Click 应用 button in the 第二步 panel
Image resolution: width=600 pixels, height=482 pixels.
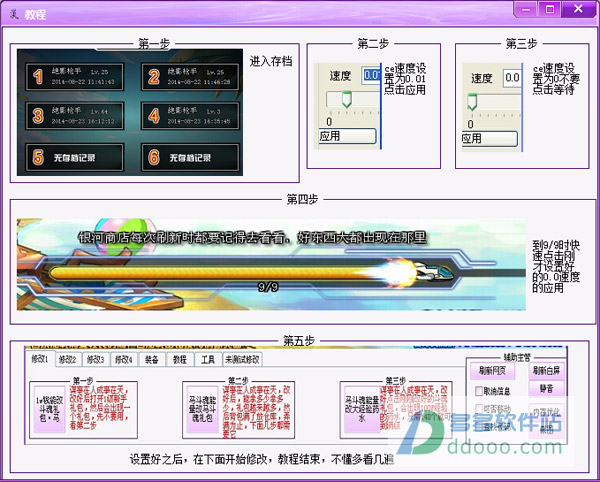(x=347, y=136)
